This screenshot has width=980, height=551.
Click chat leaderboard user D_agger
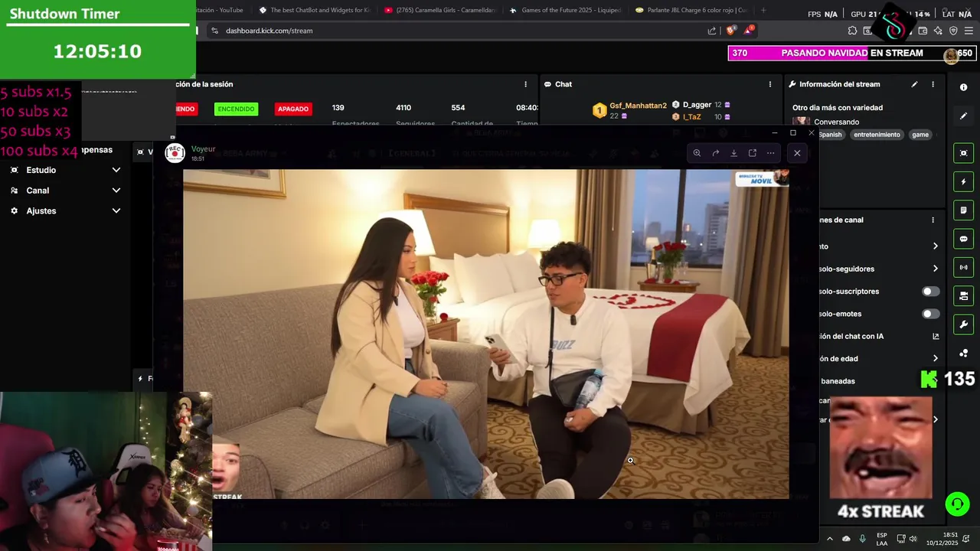tap(697, 105)
